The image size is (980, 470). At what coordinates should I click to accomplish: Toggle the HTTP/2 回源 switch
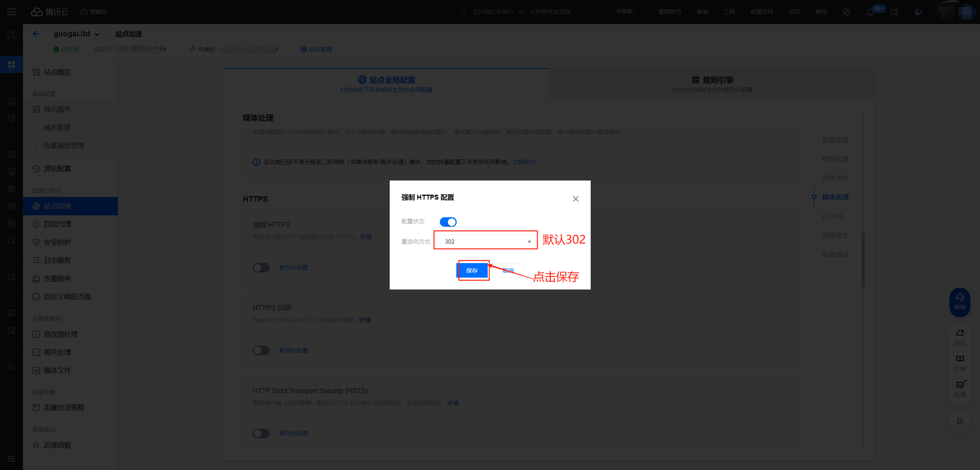[x=261, y=350]
